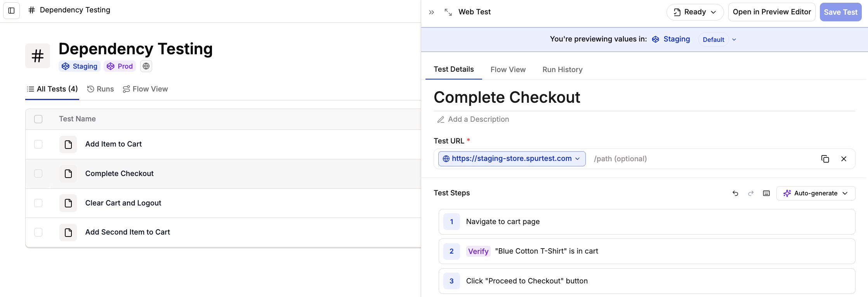Click the globe icon next to Prod

146,66
